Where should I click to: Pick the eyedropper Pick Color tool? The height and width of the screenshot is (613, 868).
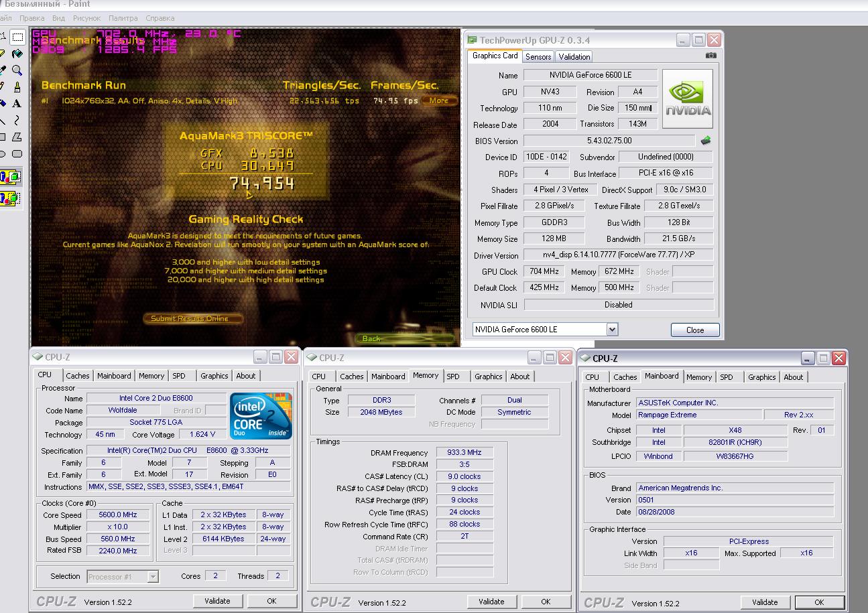(x=3, y=70)
